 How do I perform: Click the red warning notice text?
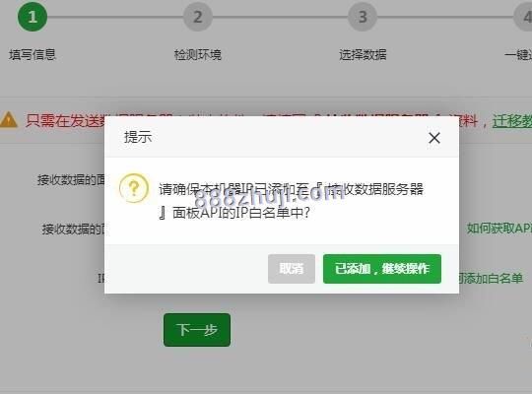[x=65, y=120]
